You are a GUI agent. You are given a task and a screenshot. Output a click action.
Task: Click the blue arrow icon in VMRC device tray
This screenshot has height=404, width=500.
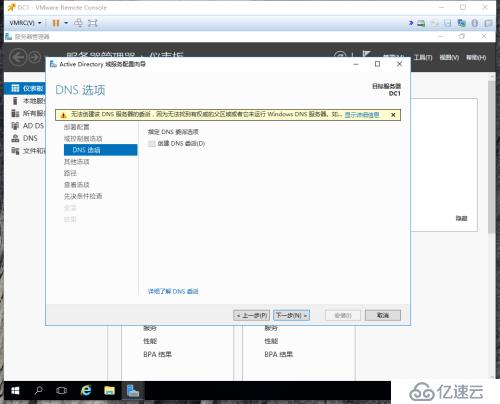411,23
